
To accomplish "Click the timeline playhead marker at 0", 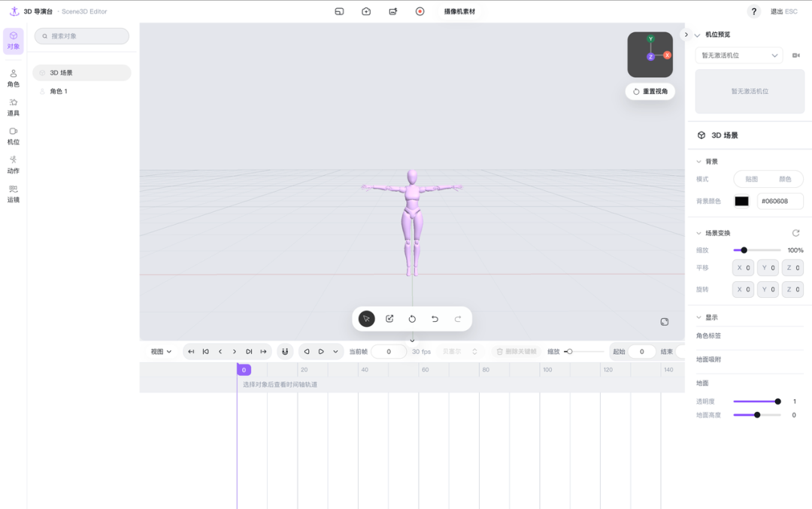I will (x=244, y=370).
